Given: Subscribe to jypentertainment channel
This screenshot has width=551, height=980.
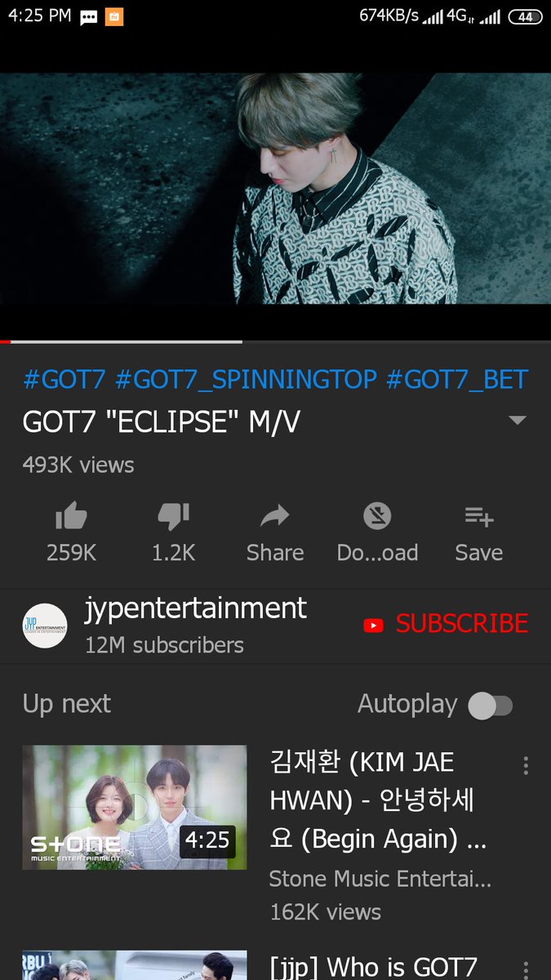Looking at the screenshot, I should point(447,625).
